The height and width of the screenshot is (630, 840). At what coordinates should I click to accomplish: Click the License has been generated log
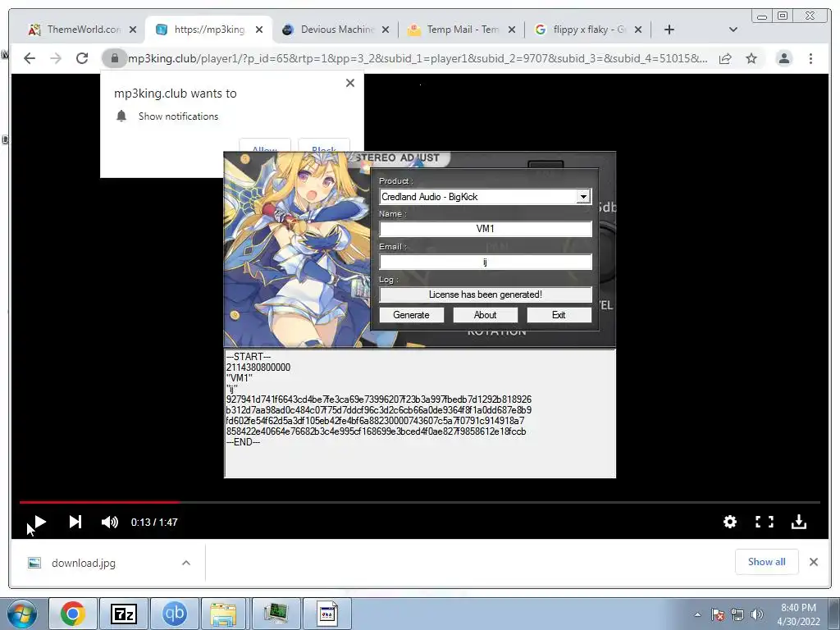(x=486, y=294)
